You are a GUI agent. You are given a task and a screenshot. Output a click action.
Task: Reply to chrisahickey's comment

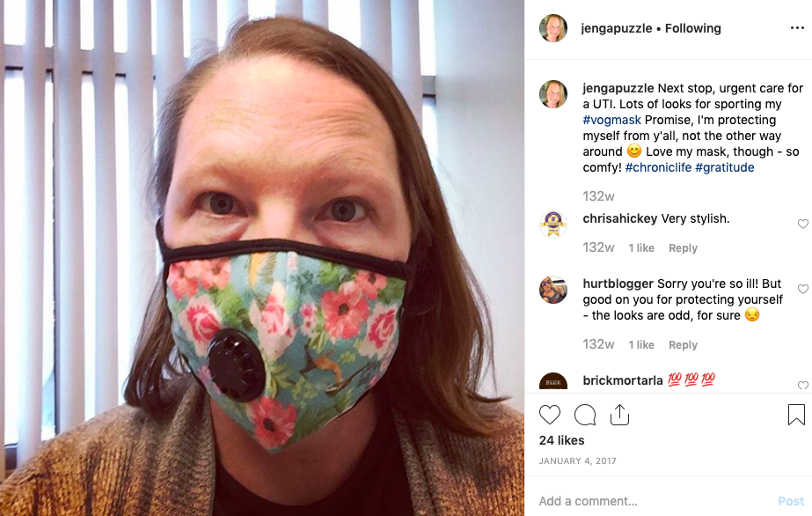point(683,248)
